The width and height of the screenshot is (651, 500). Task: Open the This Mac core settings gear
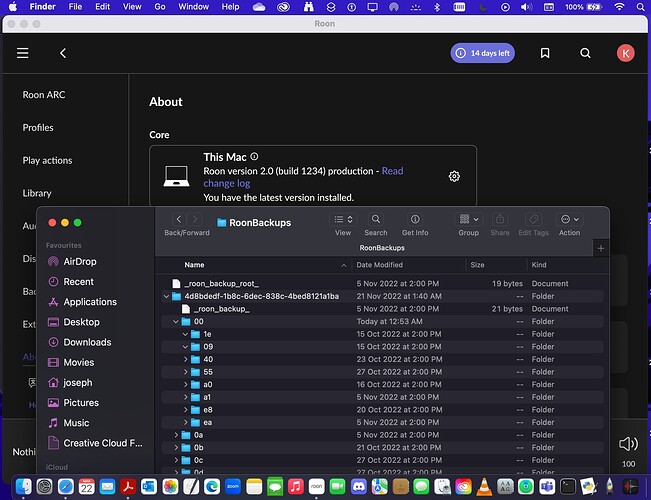tap(454, 176)
